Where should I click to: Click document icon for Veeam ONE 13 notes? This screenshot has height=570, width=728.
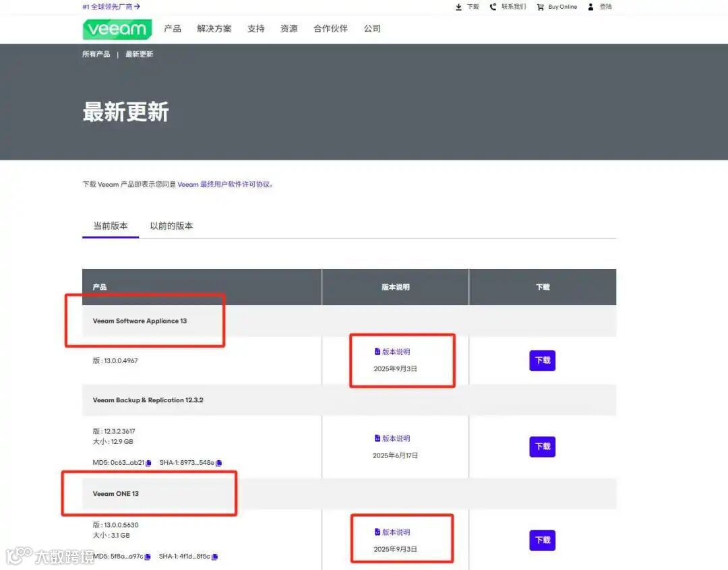click(x=377, y=532)
